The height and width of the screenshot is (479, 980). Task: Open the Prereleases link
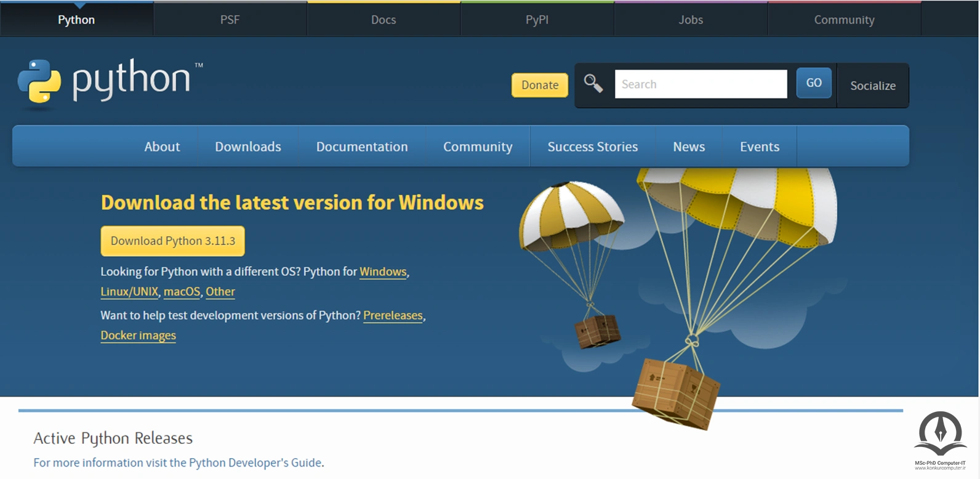pyautogui.click(x=393, y=315)
